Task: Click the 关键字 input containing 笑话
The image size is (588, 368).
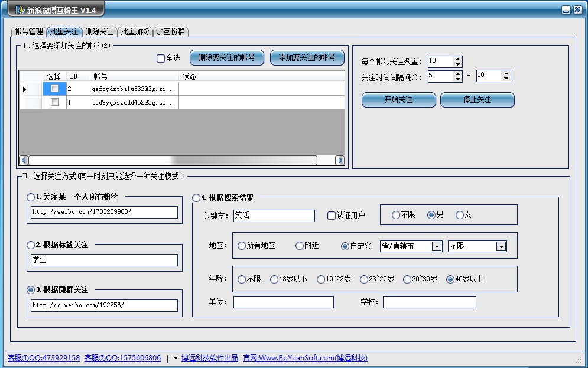Action: (274, 216)
